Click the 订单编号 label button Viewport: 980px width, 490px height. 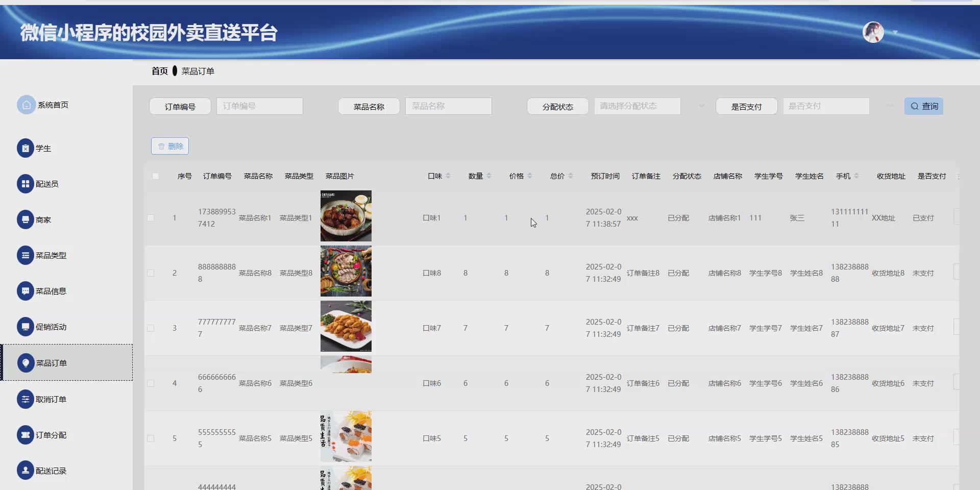coord(180,106)
